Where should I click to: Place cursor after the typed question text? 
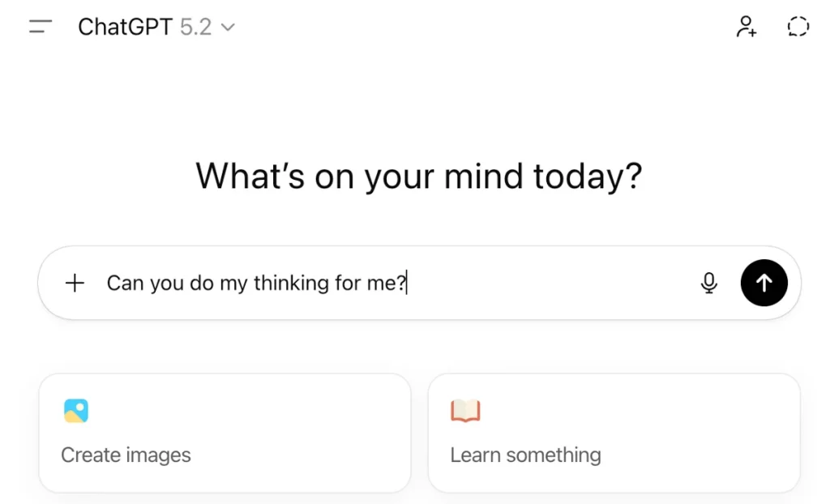pyautogui.click(x=407, y=283)
